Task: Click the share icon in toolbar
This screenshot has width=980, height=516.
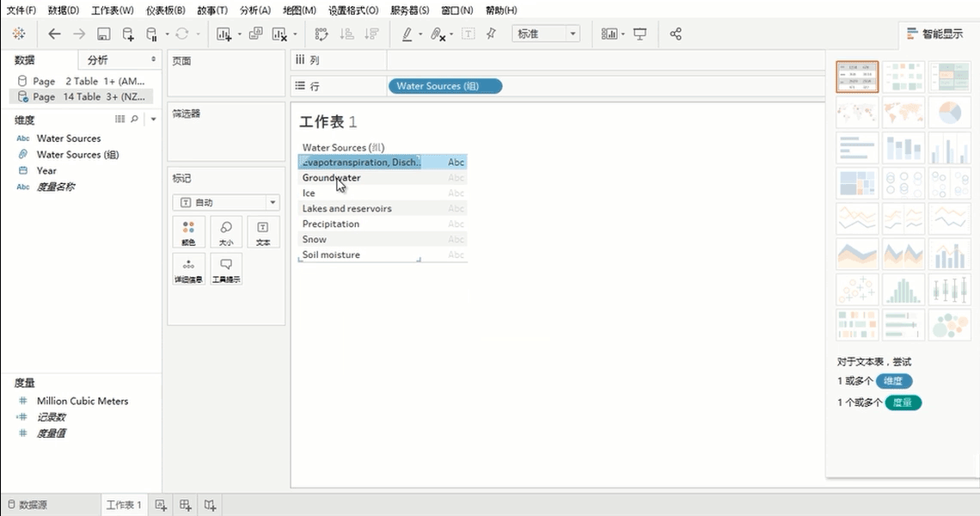Action: 676,34
